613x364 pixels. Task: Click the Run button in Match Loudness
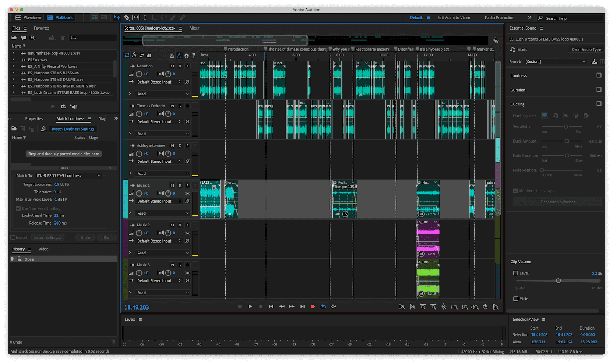[107, 237]
